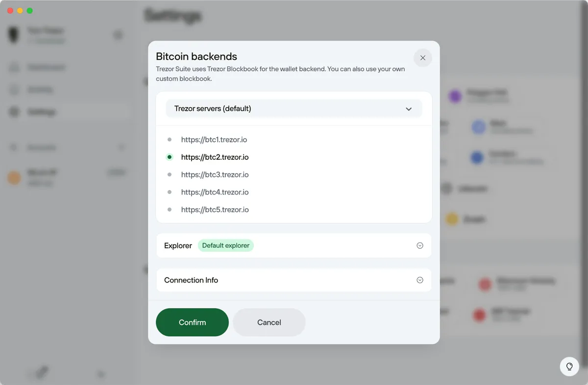Click the Default explorer badge
Image resolution: width=588 pixels, height=385 pixels.
coord(225,245)
